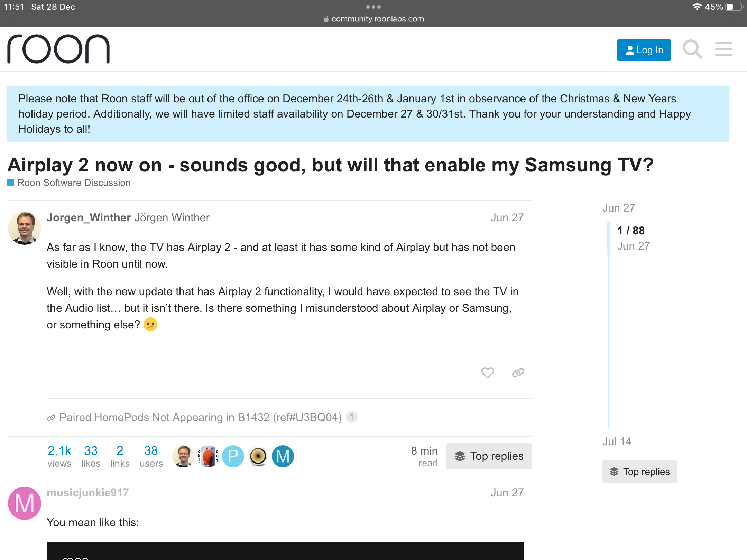Jump to Jun 27 at the timeline top
The height and width of the screenshot is (560, 747).
619,208
